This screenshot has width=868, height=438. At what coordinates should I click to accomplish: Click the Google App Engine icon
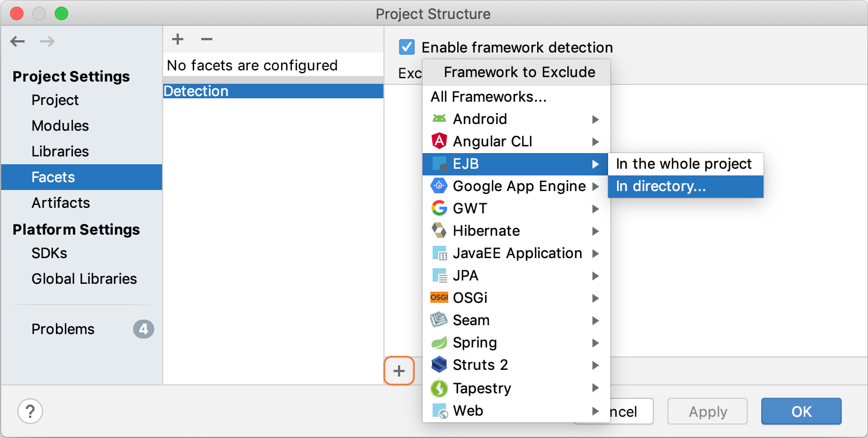[439, 186]
